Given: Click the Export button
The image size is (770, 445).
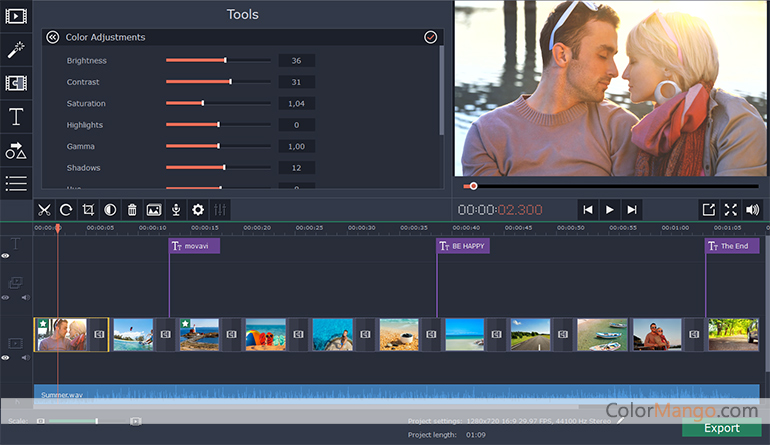Looking at the screenshot, I should click(721, 428).
